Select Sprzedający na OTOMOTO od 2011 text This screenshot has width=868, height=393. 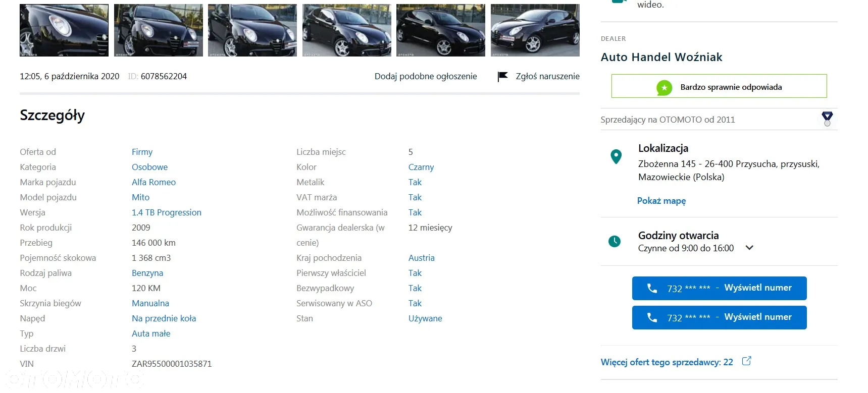(668, 120)
